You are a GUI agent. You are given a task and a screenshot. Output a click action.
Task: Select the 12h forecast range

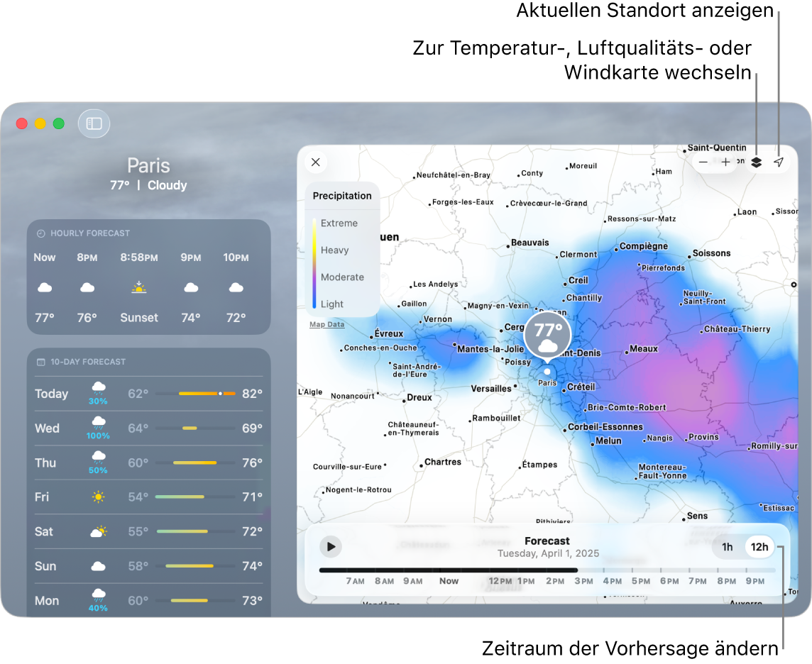[759, 547]
